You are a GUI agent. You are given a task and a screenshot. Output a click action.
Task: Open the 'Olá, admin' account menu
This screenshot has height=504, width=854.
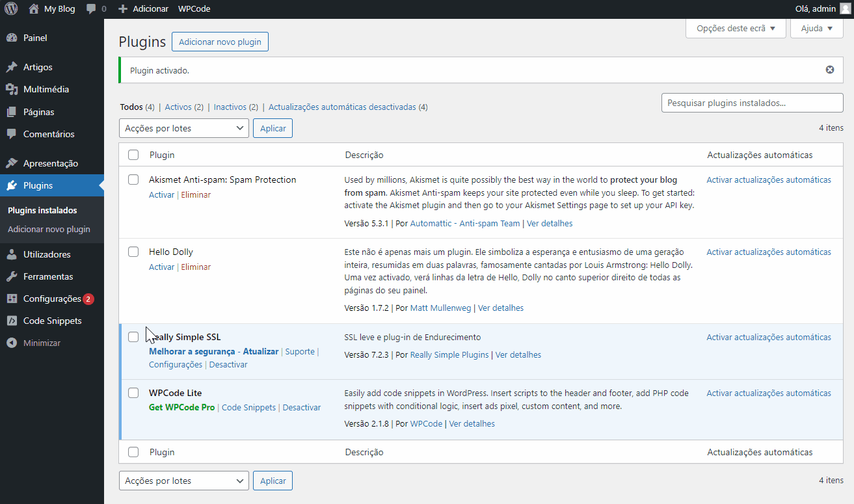(x=822, y=9)
